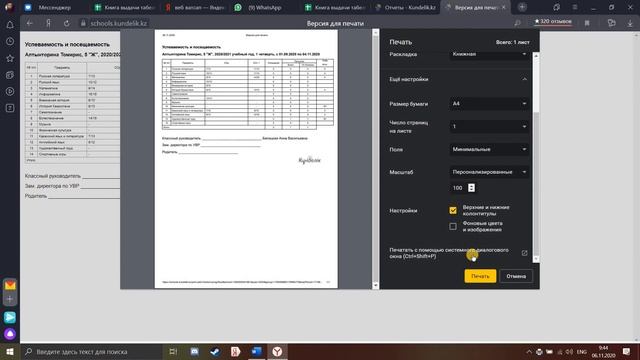The height and width of the screenshot is (360, 640).
Task: Click yellow Печать button
Action: 480,276
